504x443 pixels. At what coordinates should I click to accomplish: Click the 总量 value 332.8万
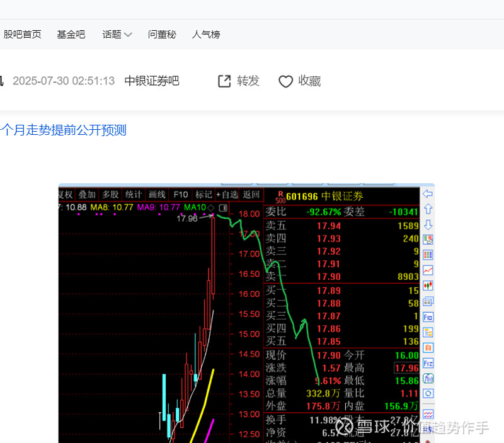323,393
